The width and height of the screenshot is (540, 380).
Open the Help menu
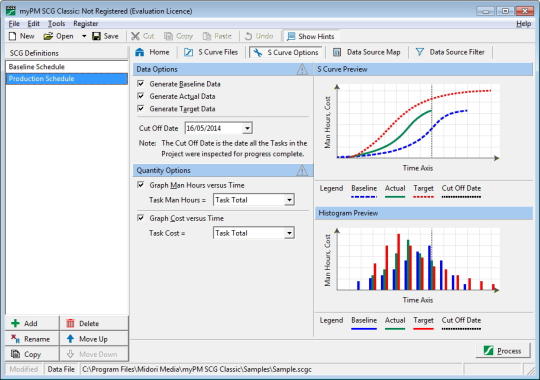click(523, 24)
